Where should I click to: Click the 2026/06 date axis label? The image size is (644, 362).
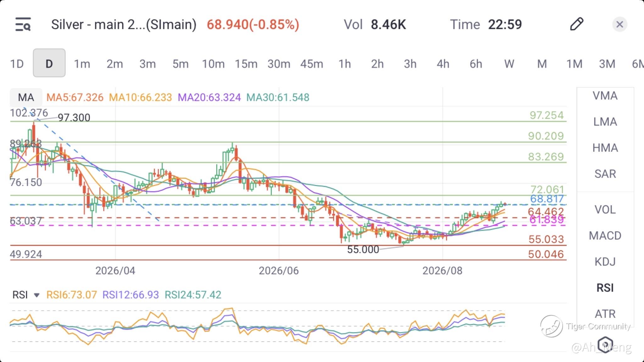[x=279, y=271]
